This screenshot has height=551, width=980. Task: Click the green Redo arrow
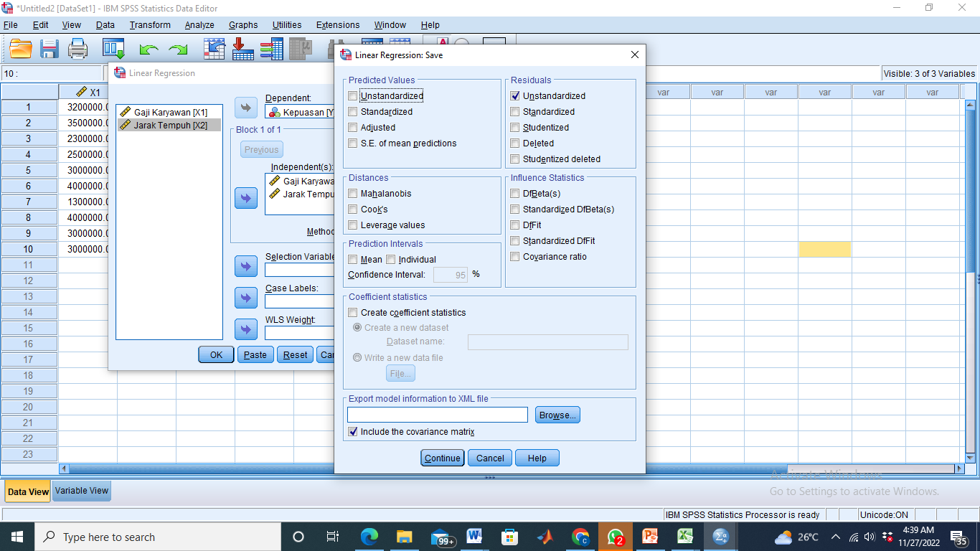[x=177, y=50]
